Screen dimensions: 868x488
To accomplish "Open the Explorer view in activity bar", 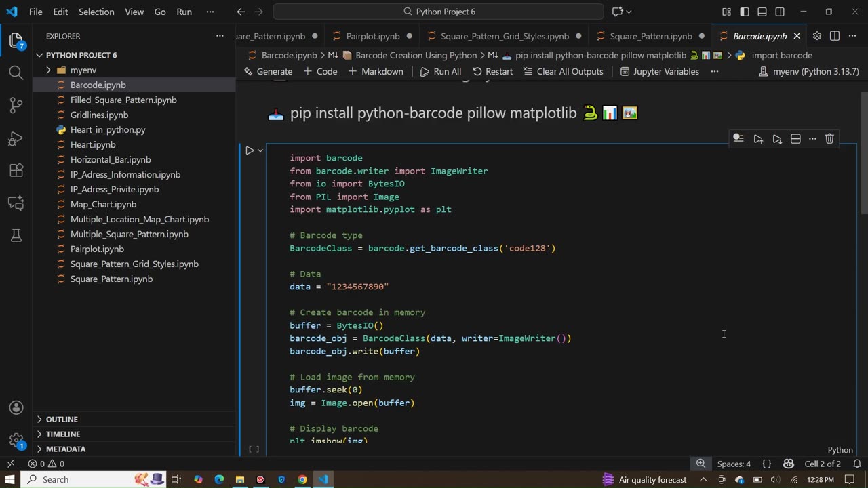I will tap(16, 40).
